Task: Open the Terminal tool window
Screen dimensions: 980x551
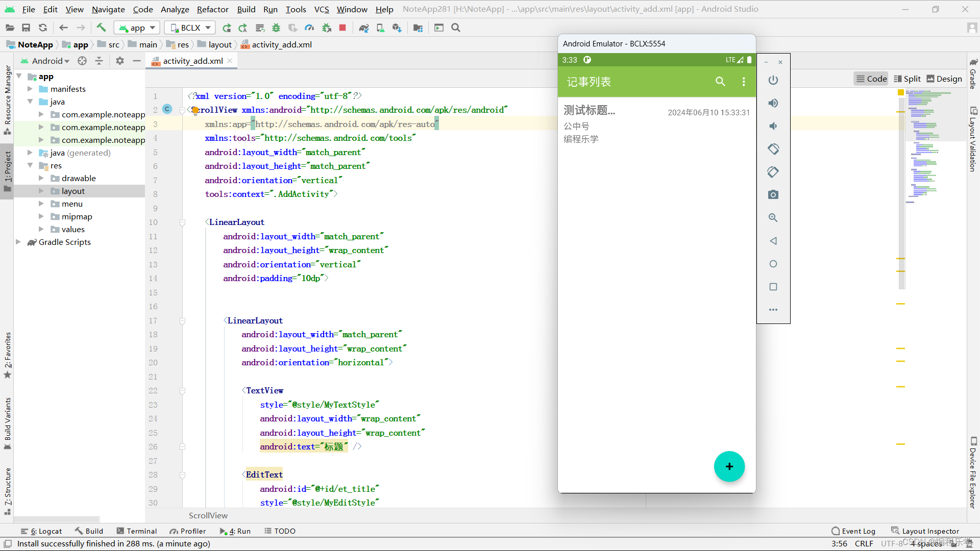Action: 137,531
